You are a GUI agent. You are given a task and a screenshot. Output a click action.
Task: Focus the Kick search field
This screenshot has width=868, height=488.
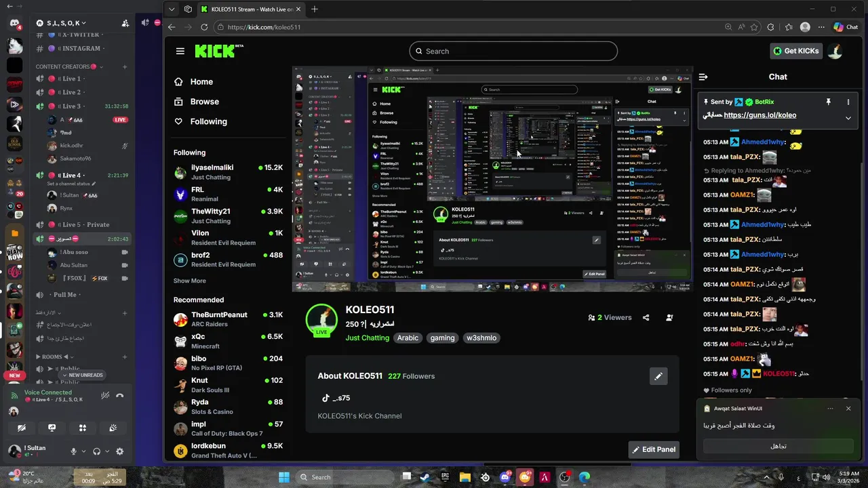click(x=513, y=51)
